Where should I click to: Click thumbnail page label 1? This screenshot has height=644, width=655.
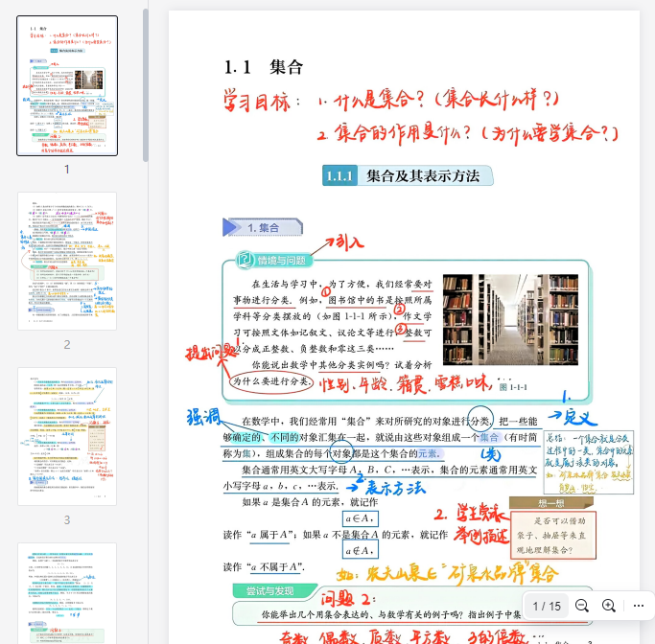[x=67, y=169]
